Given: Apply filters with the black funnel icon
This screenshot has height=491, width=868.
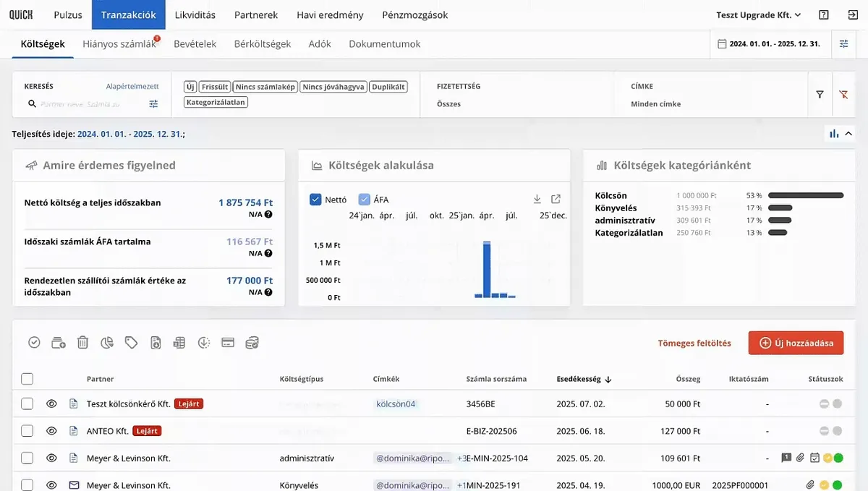Looking at the screenshot, I should (820, 94).
